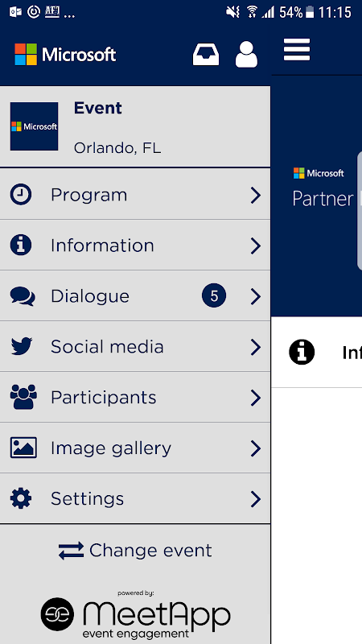Screen dimensions: 362x644
Task: Open the Image gallery menu item
Action: pos(135,448)
